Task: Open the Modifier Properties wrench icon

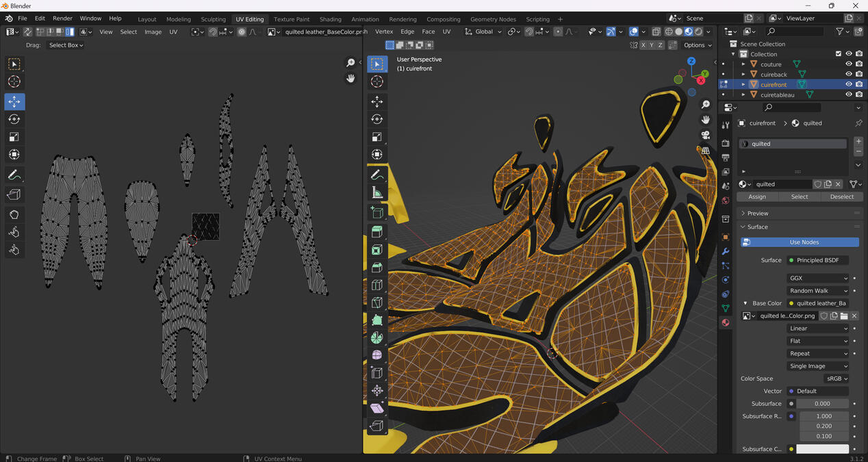Action: (725, 252)
